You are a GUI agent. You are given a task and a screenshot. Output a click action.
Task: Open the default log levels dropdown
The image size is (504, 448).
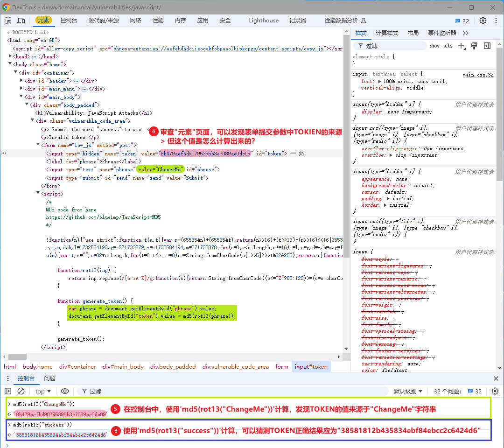[x=407, y=391]
